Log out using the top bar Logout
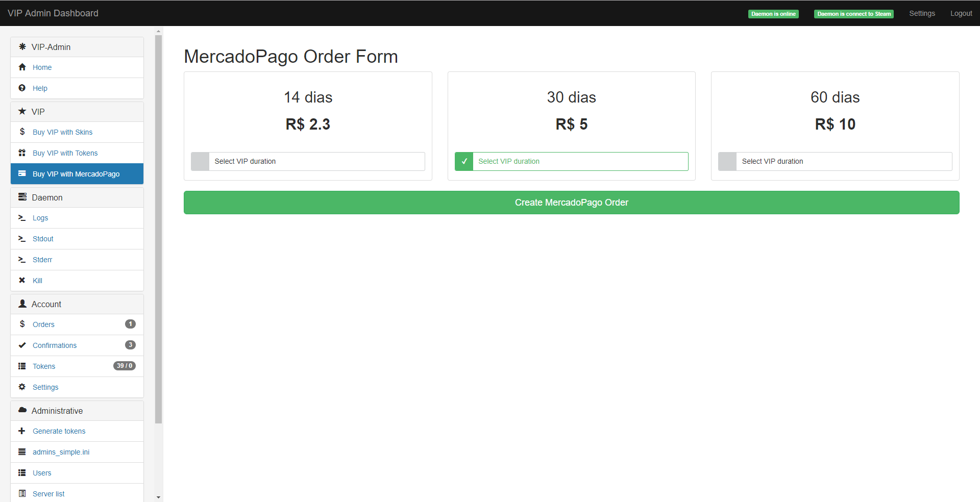Screen dimensions: 980x502 pyautogui.click(x=961, y=13)
